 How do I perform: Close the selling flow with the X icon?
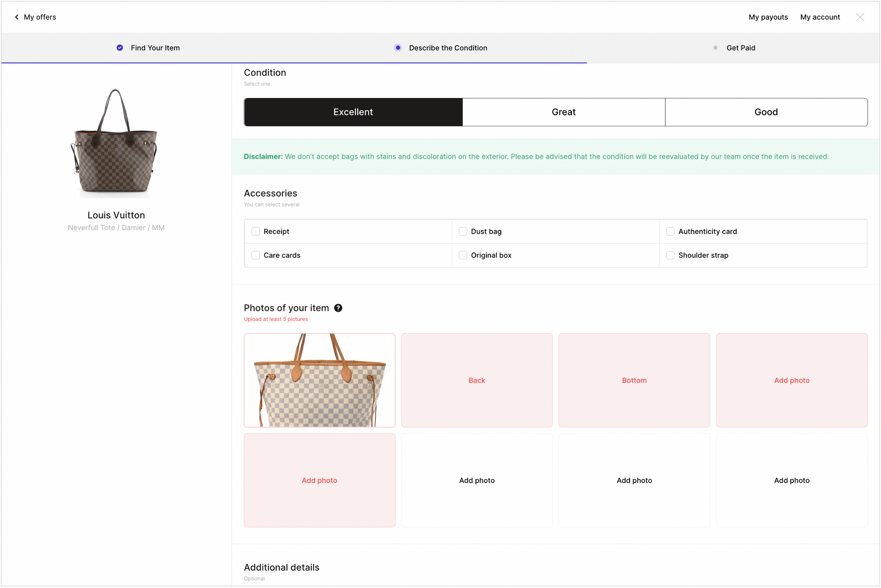click(860, 17)
